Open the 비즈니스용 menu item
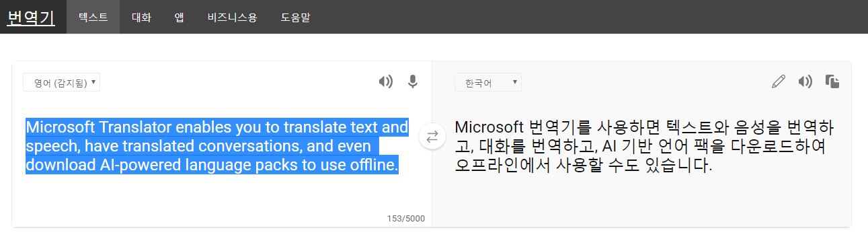The height and width of the screenshot is (245, 868). pyautogui.click(x=233, y=17)
